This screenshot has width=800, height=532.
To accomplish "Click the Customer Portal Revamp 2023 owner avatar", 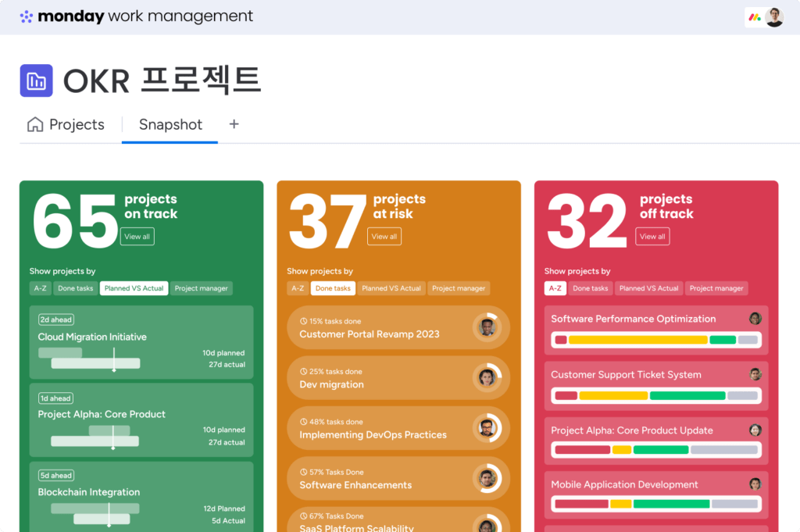I will pos(487,327).
